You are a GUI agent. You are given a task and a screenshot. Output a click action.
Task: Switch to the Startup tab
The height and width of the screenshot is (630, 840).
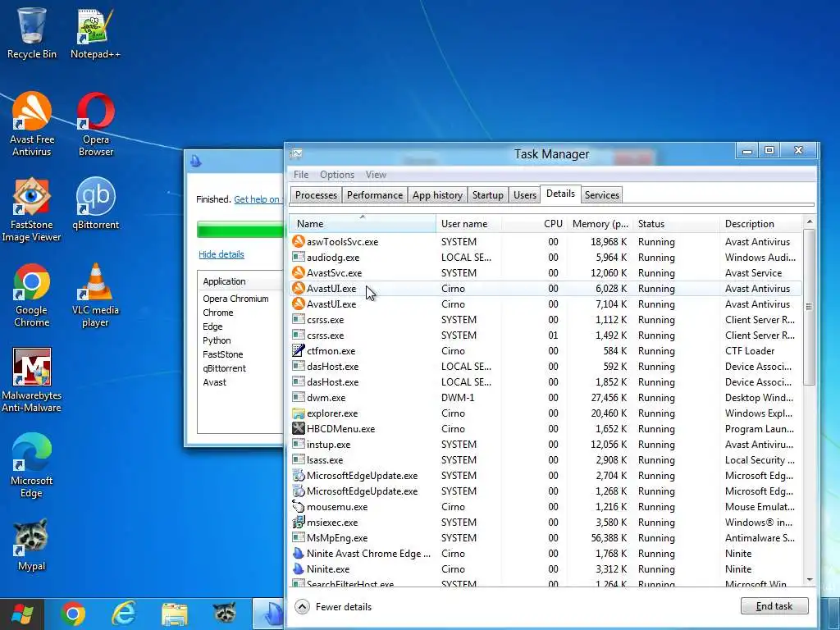487,195
